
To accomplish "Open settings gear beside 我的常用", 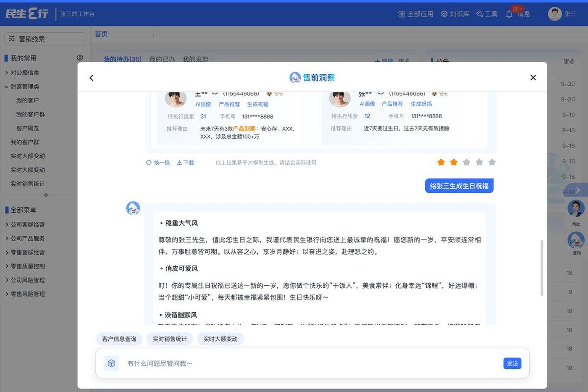I will [x=80, y=58].
